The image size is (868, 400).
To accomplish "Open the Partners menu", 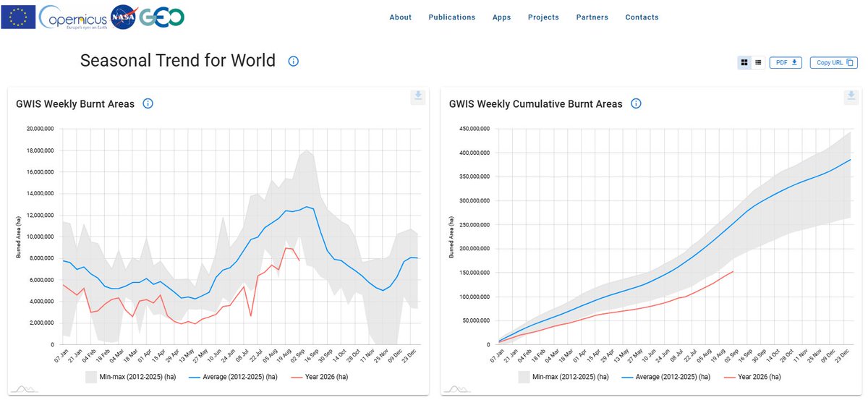I will (x=592, y=17).
